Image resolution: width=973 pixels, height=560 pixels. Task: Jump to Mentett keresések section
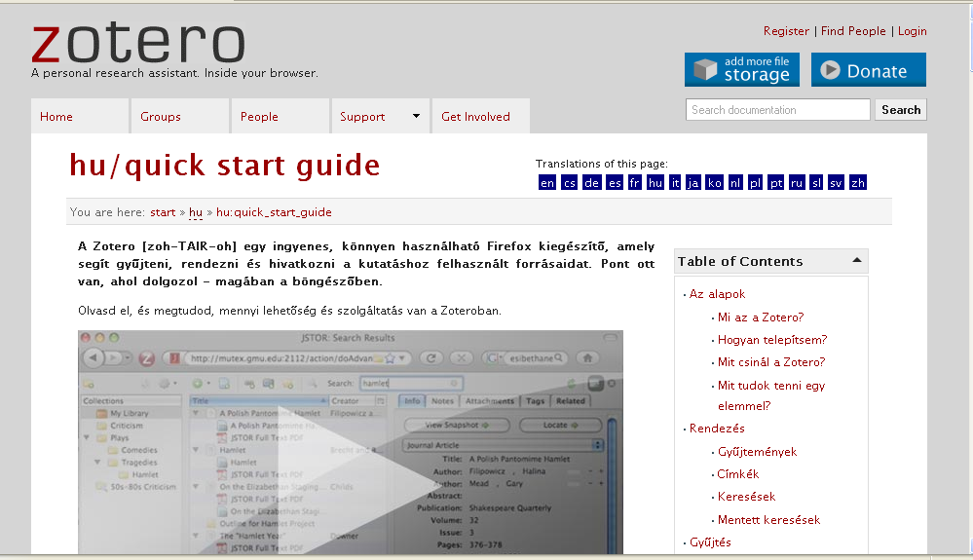pyautogui.click(x=768, y=520)
